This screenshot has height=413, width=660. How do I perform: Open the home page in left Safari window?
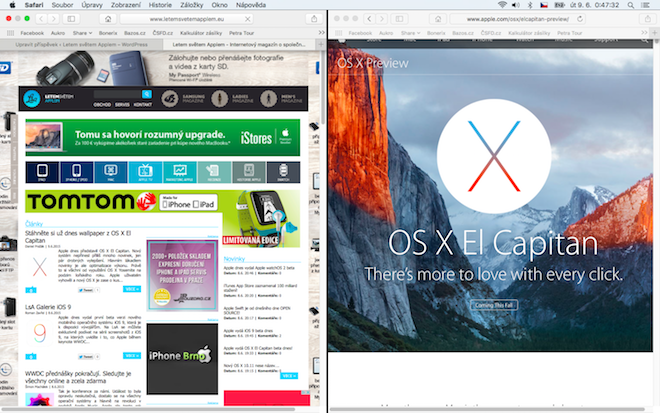[x=108, y=19]
